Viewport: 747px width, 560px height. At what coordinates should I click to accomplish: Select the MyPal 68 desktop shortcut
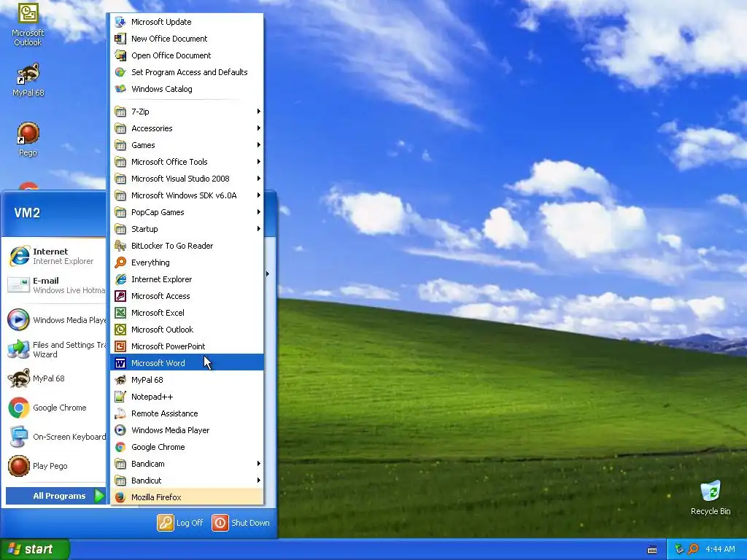point(28,80)
